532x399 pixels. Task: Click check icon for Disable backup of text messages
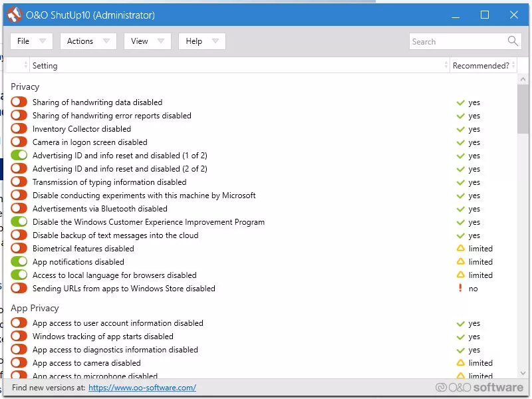[x=460, y=235]
